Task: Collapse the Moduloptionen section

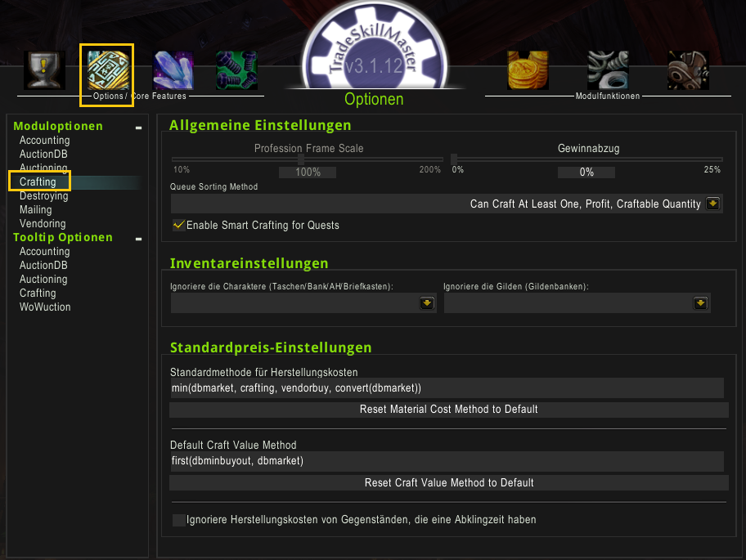Action: [x=138, y=128]
